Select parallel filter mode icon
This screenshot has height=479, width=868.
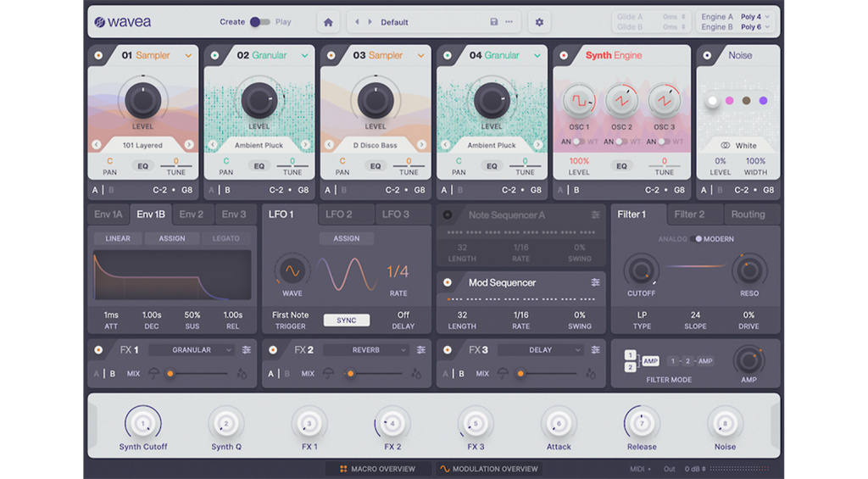click(642, 361)
